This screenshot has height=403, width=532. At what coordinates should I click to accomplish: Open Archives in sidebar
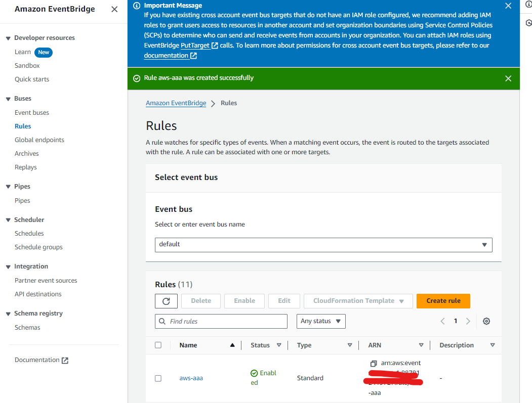[27, 154]
